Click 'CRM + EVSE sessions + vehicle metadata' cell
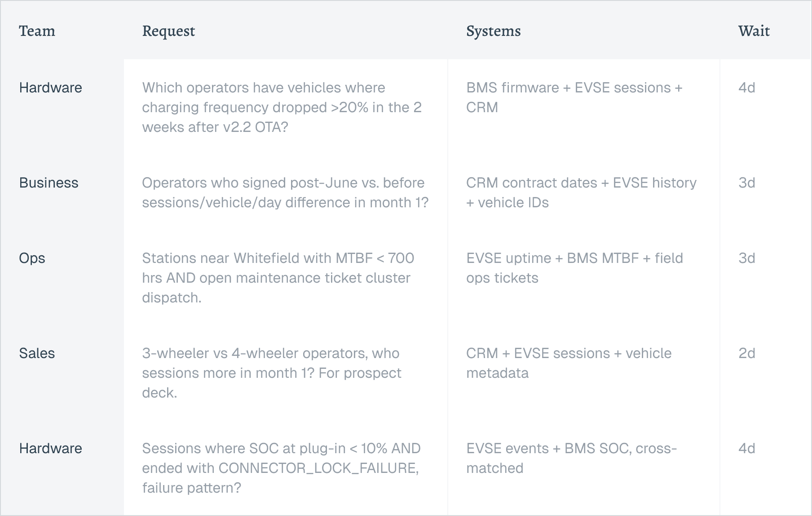Viewport: 812px width, 516px height. point(569,363)
